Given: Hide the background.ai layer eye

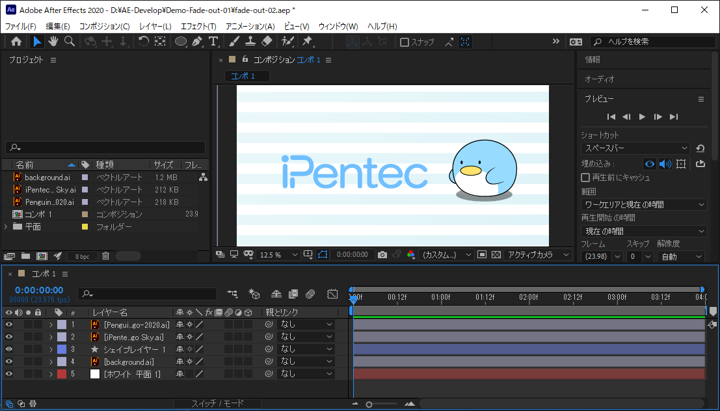Looking at the screenshot, I should click(x=9, y=361).
